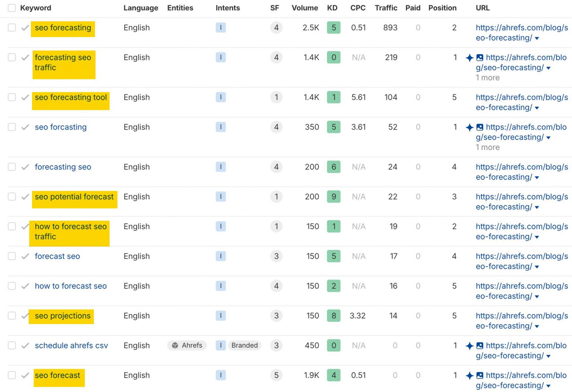Click the green KD badge for seo potential forecast

coord(333,197)
